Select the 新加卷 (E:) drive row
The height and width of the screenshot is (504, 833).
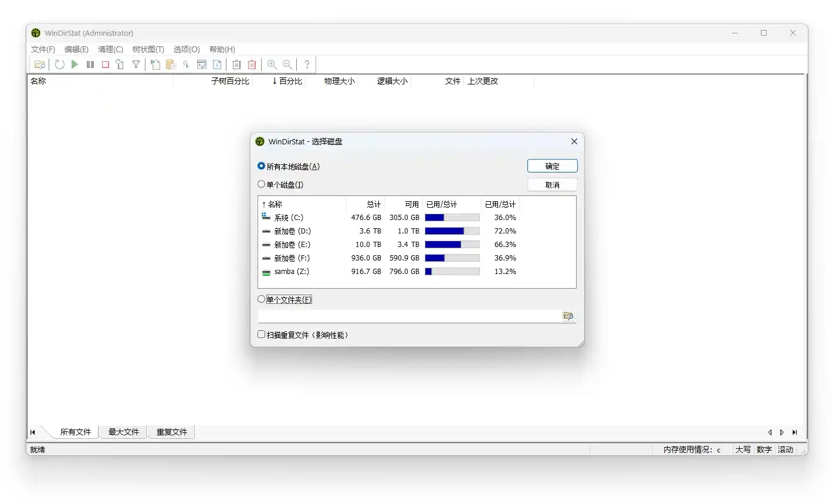tap(389, 245)
